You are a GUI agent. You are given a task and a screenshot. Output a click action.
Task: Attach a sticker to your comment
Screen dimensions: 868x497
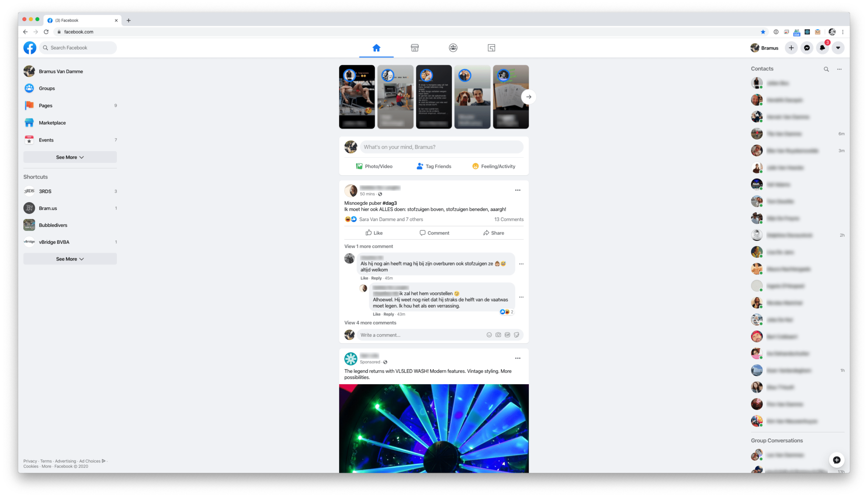click(516, 335)
